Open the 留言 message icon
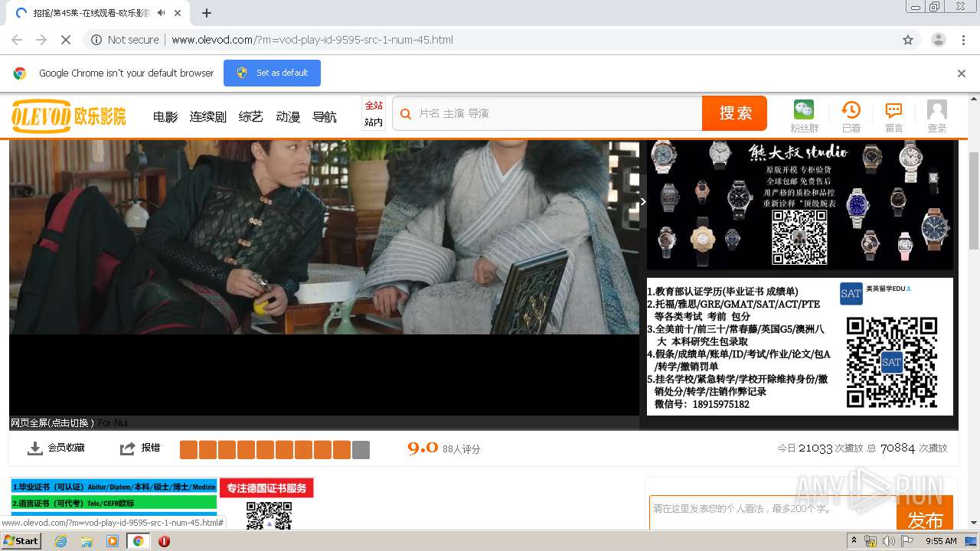The height and width of the screenshot is (551, 980). [x=893, y=110]
